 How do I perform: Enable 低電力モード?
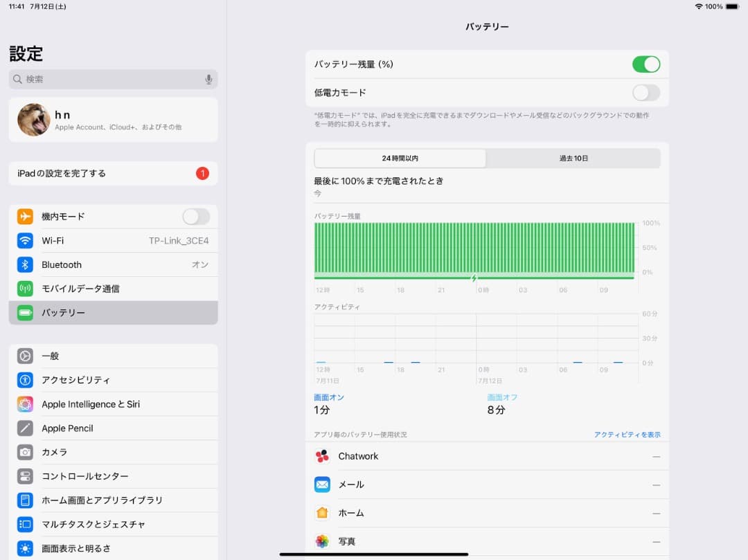645,91
